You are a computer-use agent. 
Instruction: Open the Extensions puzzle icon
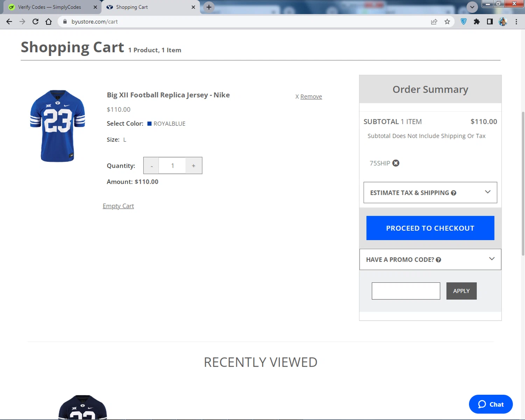pos(477,22)
